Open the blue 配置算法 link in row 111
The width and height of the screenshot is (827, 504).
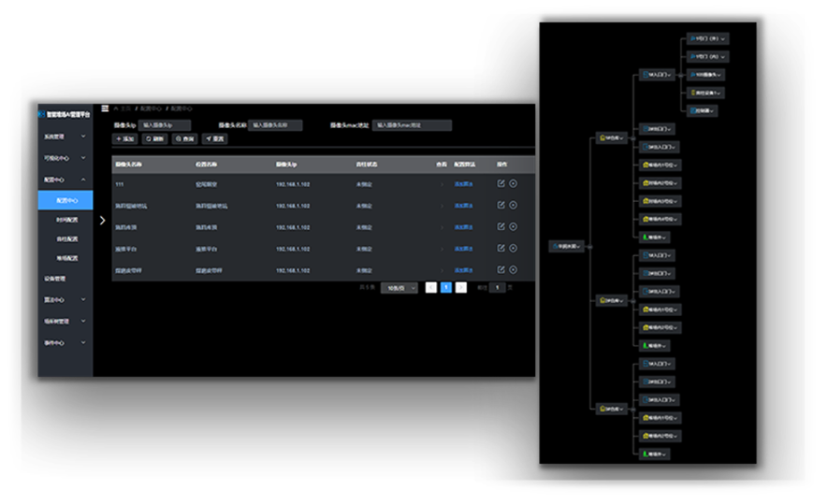(x=463, y=184)
